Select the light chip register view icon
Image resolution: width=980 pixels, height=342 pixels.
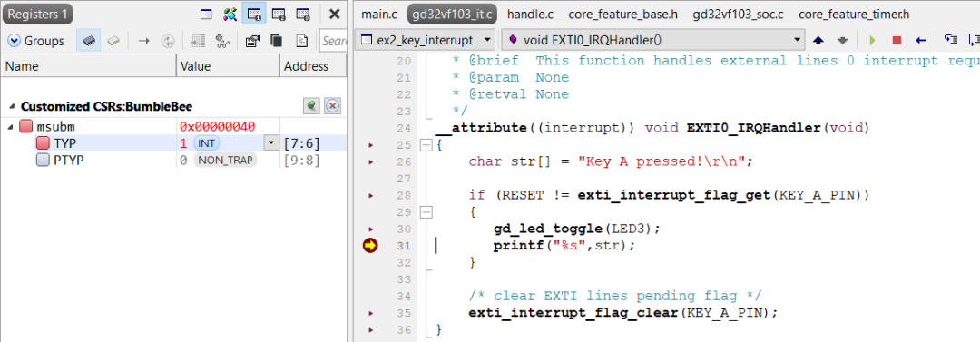(113, 41)
